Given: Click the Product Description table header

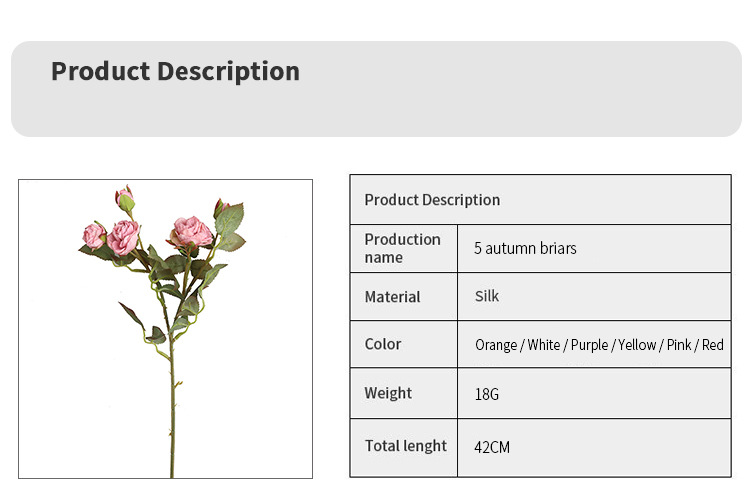Looking at the screenshot, I should point(432,200).
